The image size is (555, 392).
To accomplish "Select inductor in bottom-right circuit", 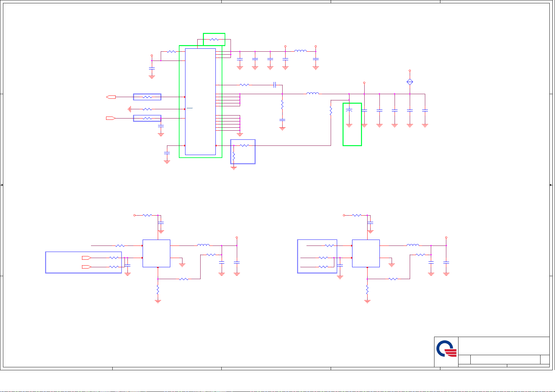I will 413,245.
